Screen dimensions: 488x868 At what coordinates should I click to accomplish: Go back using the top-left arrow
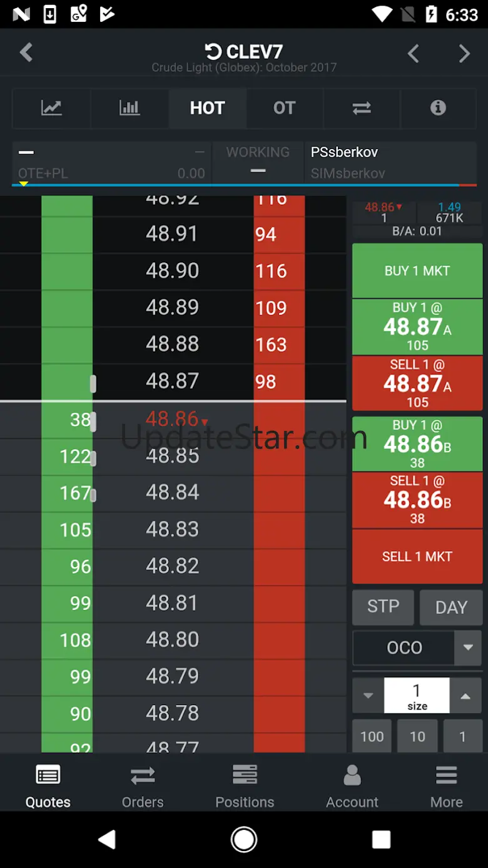(x=26, y=53)
